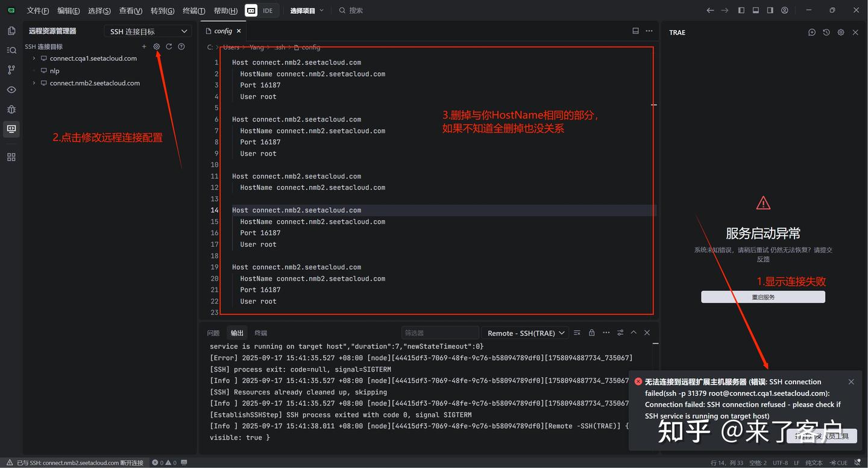This screenshot has width=868, height=468.
Task: Toggle the output filter settings icon
Action: (621, 332)
